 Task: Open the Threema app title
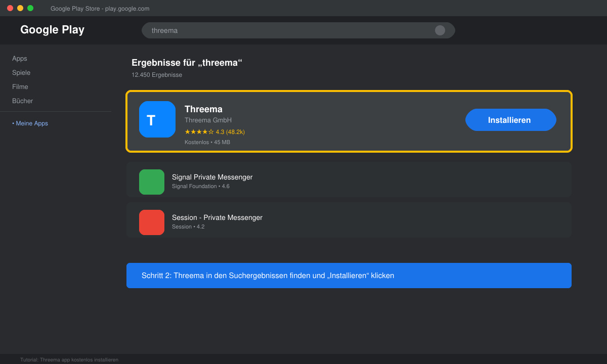coord(203,109)
